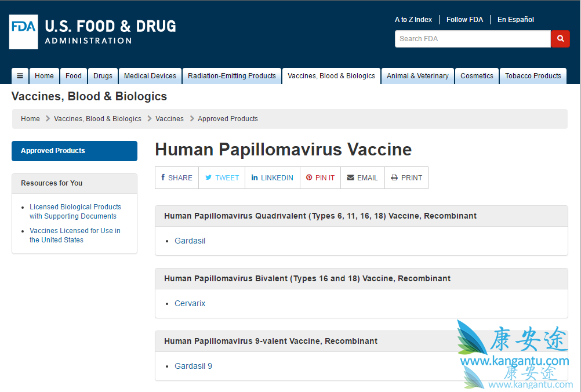The image size is (581, 392).
Task: Switch to Medical Devices tab
Action: 150,76
